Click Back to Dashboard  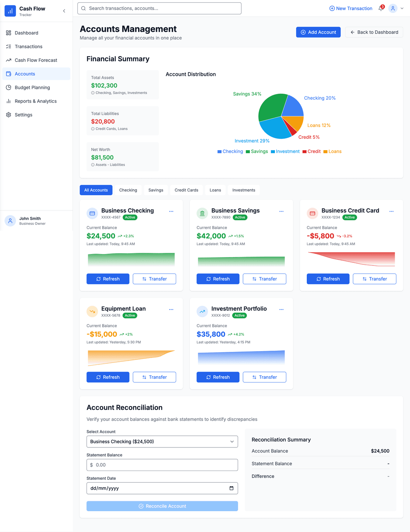tap(374, 32)
